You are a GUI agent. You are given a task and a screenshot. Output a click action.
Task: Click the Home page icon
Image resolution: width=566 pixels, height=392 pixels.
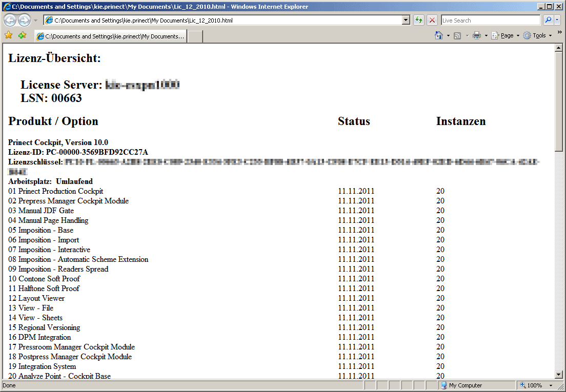click(439, 35)
